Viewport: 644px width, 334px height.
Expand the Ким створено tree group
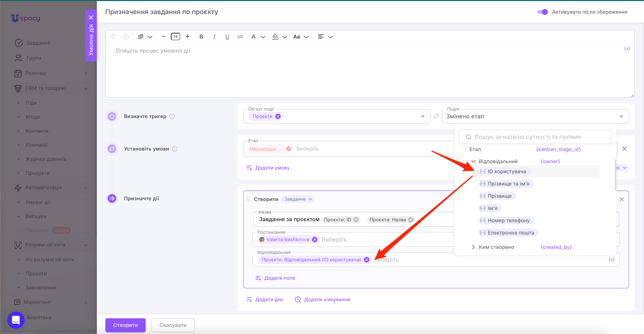pos(474,247)
